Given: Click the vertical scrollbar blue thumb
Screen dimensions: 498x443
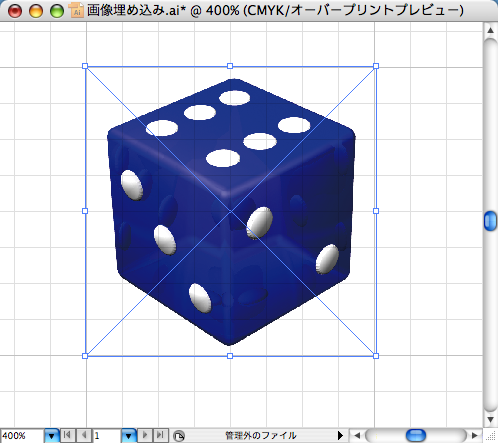Looking at the screenshot, I should [x=490, y=221].
